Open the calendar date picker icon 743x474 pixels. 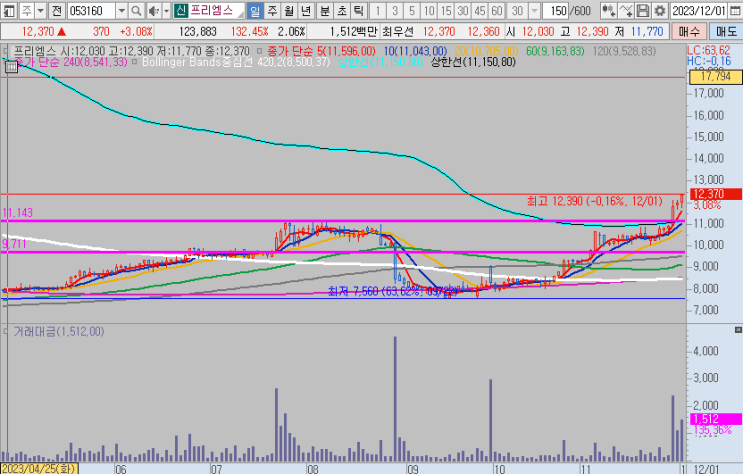(x=735, y=10)
